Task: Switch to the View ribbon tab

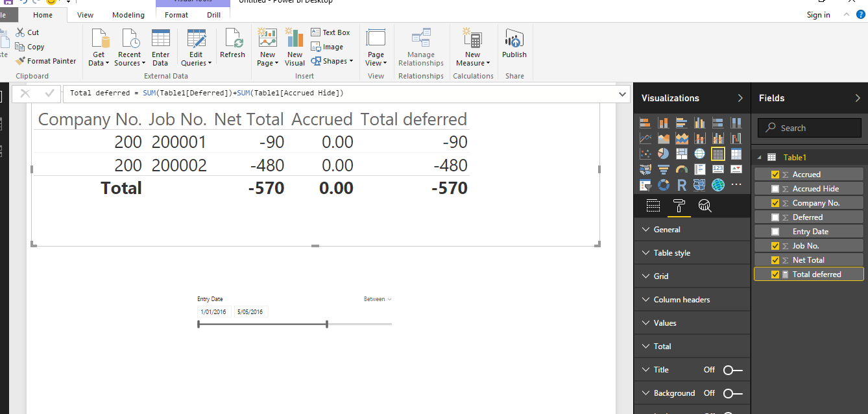Action: click(85, 15)
